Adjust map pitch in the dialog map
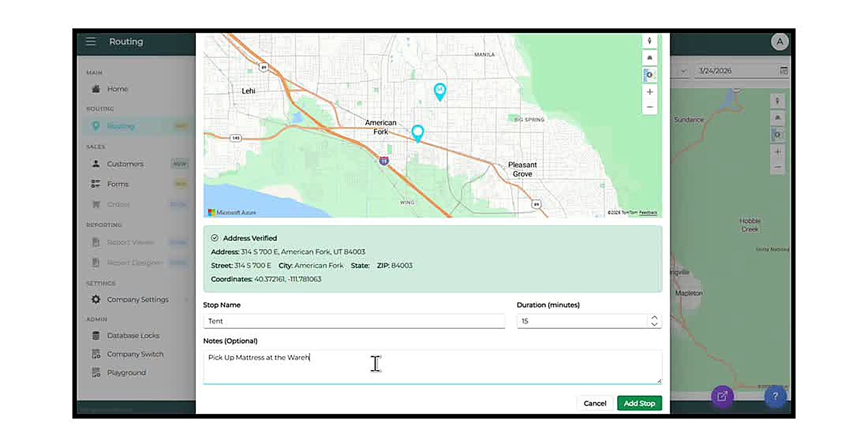The image size is (868, 447). (650, 58)
